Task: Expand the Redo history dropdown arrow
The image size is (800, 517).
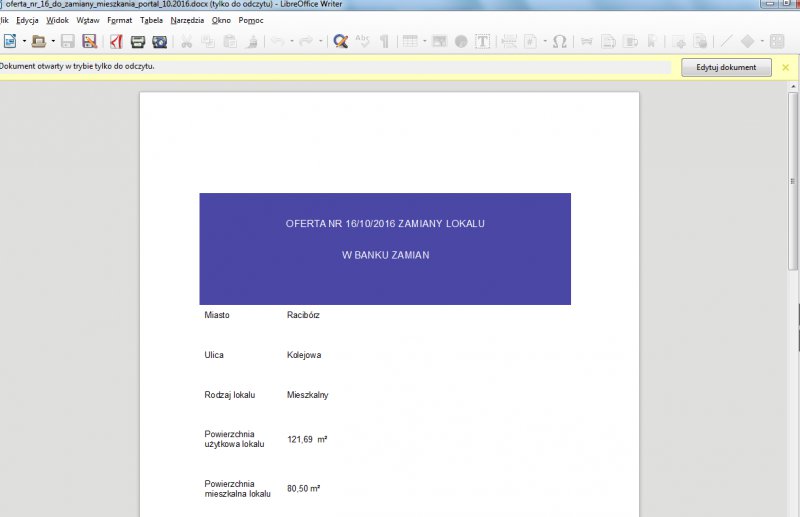Action: tap(321, 41)
